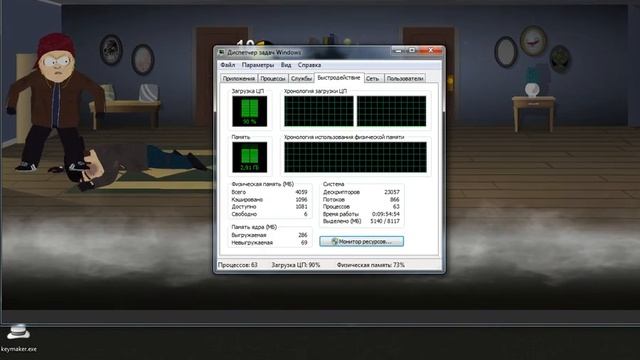Click the Время работы 0:09:54:54 row
Image resolution: width=640 pixels, height=360 pixels.
tap(361, 214)
